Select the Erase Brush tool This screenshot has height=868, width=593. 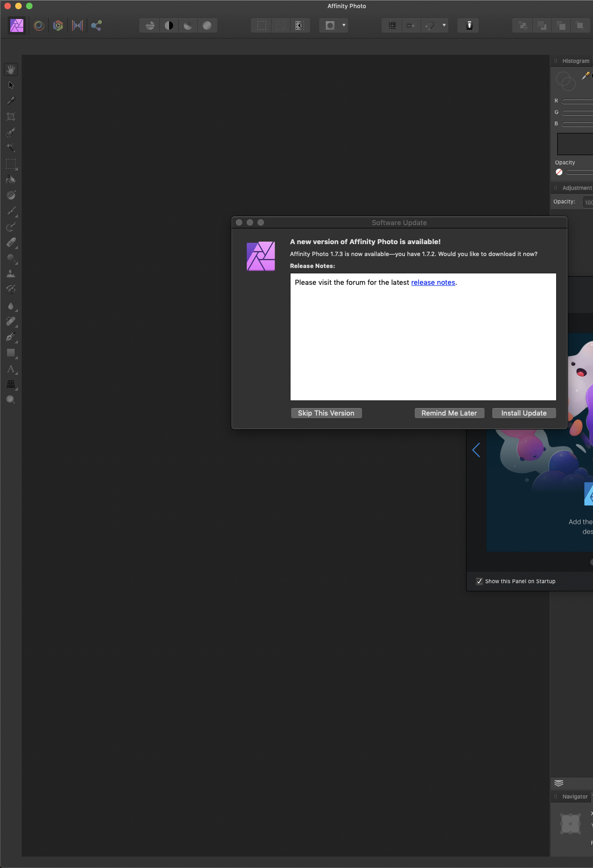pyautogui.click(x=11, y=242)
